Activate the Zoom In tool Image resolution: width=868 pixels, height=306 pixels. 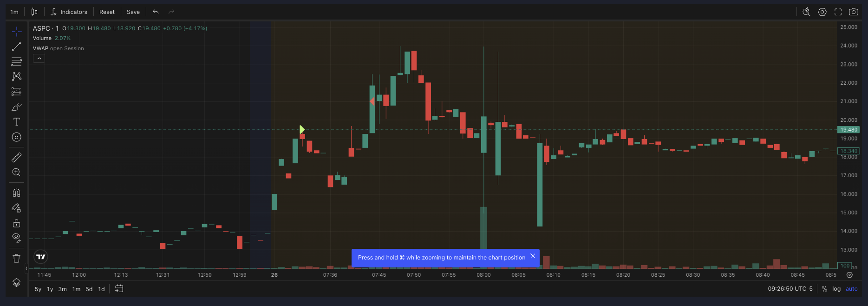(x=16, y=172)
